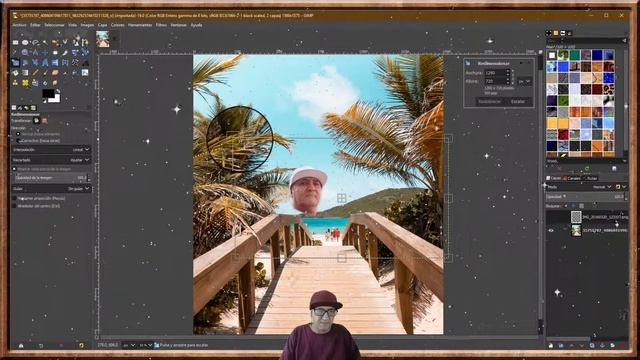Open the Guías dropdown
640x360 pixels.
coord(51,189)
